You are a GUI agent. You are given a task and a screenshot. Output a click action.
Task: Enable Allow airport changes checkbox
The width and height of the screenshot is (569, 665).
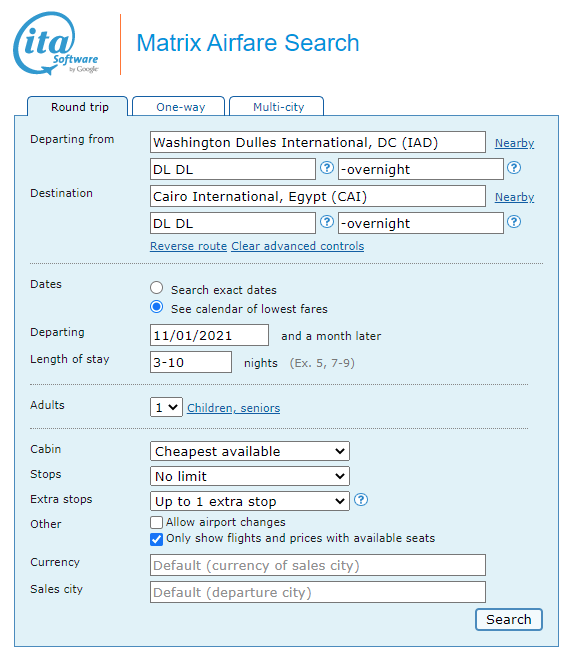pos(156,522)
